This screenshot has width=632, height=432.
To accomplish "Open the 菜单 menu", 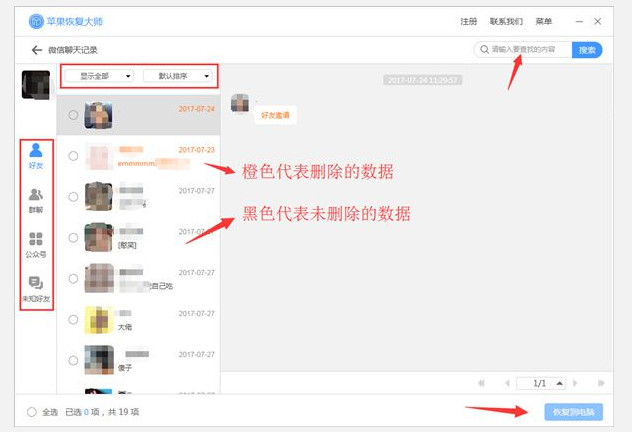I will (x=543, y=21).
